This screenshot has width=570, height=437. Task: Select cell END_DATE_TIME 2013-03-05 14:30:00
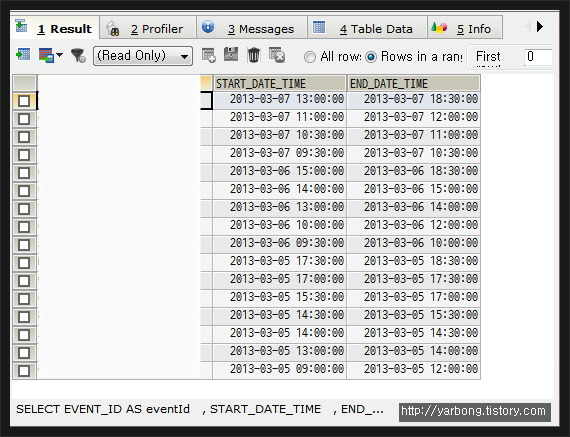414,334
